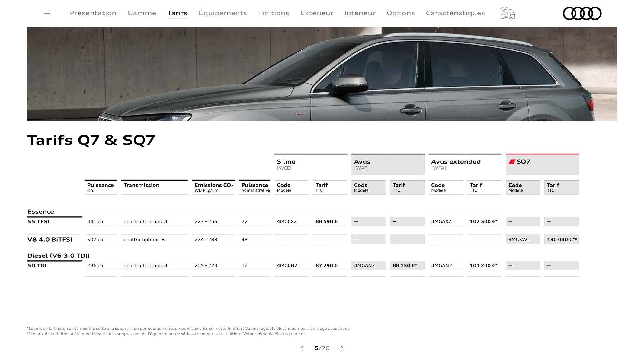Select the 87 290 € price cell
The width and height of the screenshot is (644, 362).
coord(330,265)
